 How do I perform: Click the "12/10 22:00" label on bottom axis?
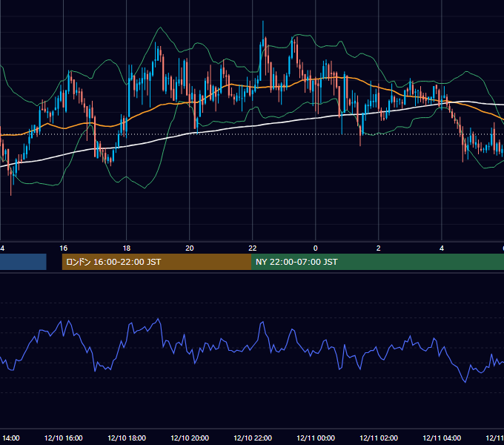[253, 438]
